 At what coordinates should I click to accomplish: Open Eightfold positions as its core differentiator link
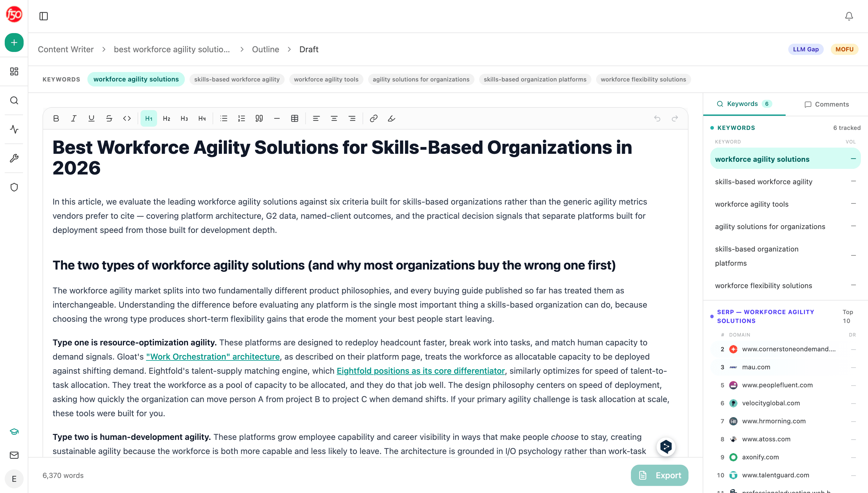(421, 371)
